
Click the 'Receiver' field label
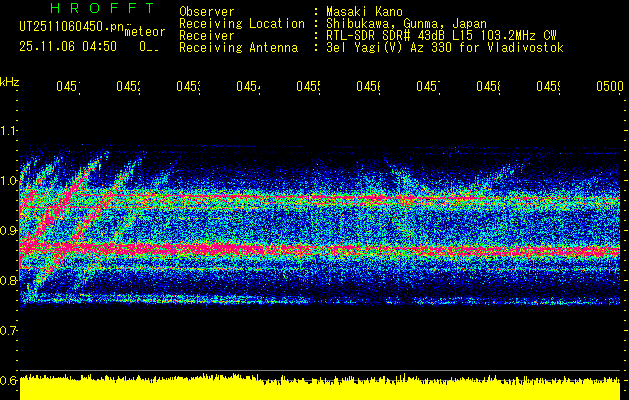click(x=207, y=36)
